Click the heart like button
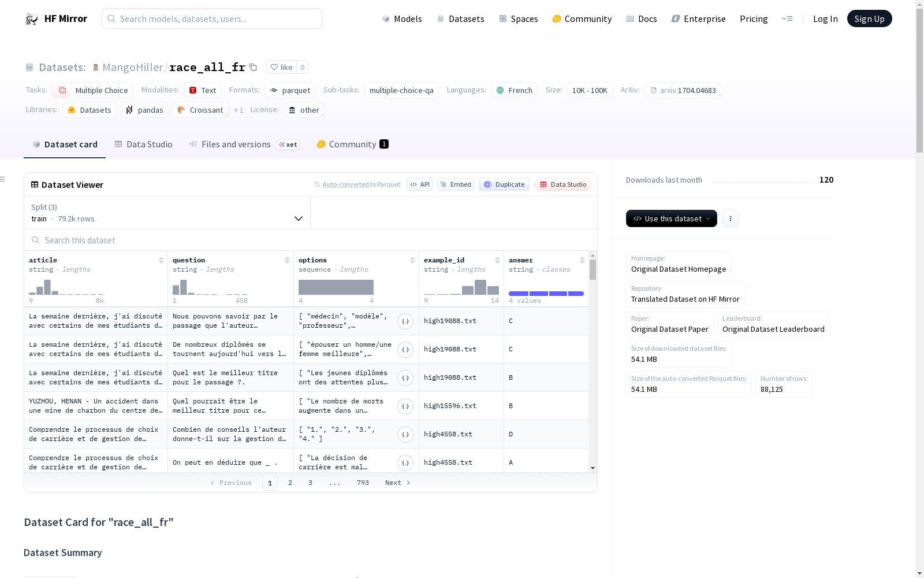Screen dimensions: 924x578 pos(281,67)
